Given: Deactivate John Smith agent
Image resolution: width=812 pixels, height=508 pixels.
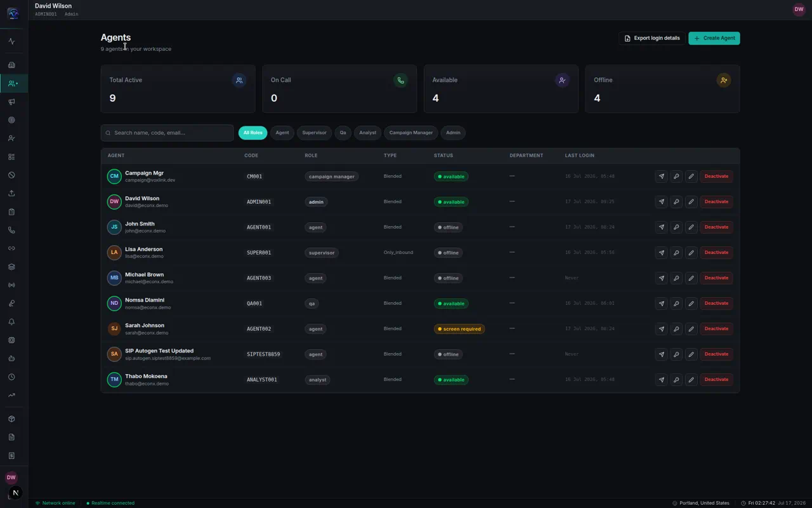Looking at the screenshot, I should [716, 227].
